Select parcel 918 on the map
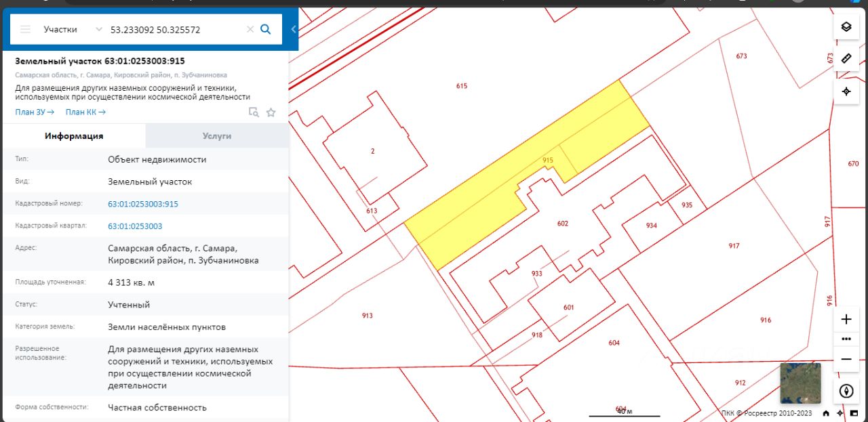868x422 pixels. (x=537, y=335)
